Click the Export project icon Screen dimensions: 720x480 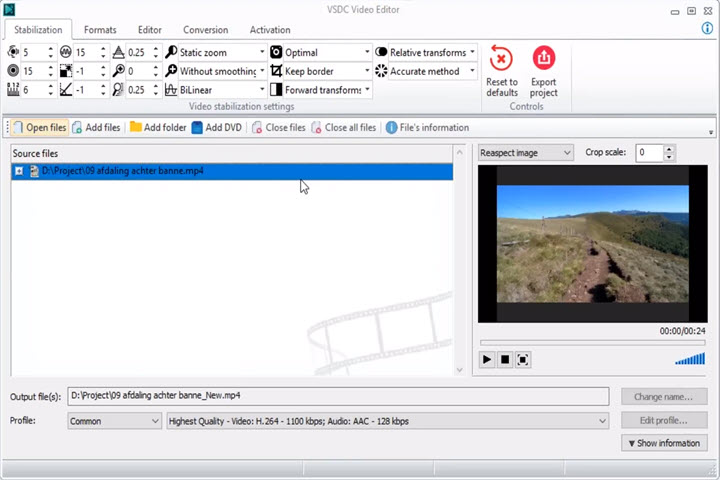coord(543,60)
